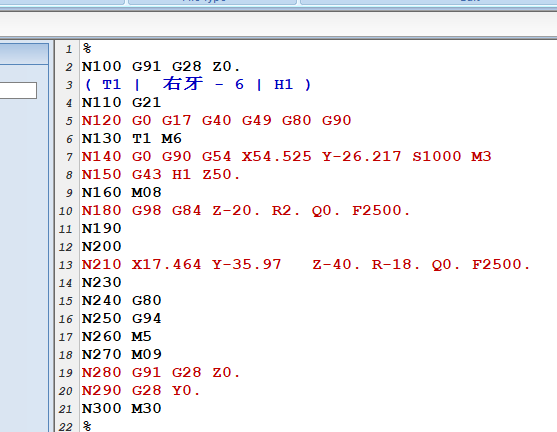Select line N140 with X54.525 Y-26.217
The width and height of the screenshot is (557, 432).
tap(287, 157)
